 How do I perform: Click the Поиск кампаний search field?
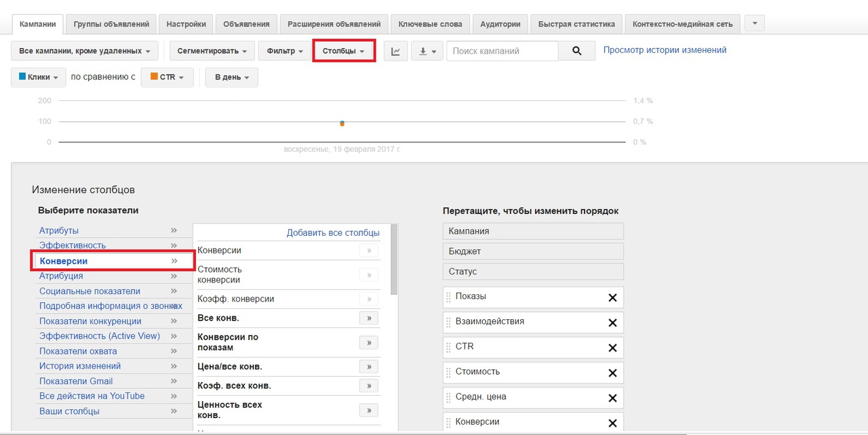[502, 51]
